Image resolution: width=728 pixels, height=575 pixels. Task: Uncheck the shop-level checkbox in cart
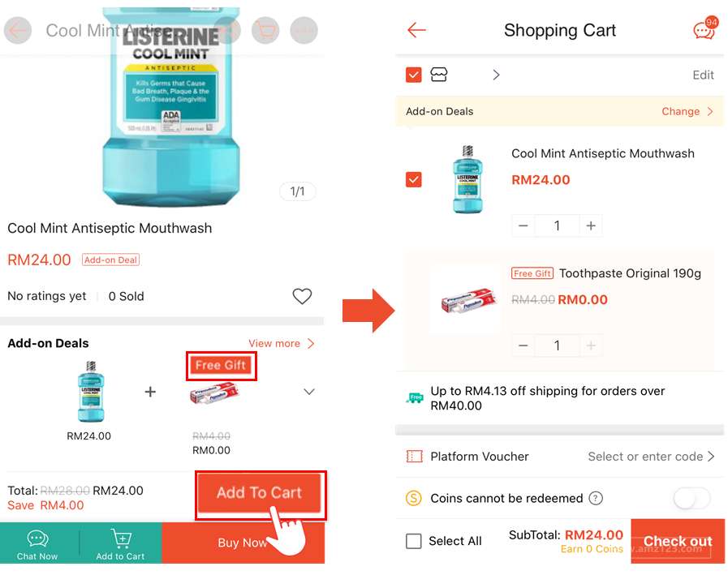point(414,75)
